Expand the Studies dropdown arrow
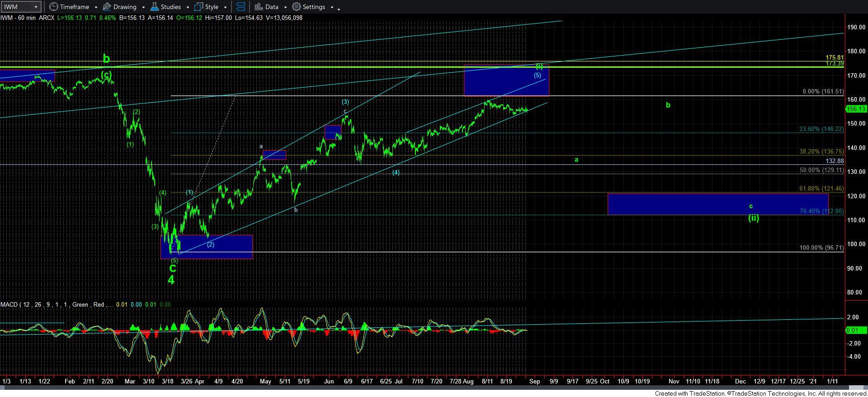Image resolution: width=868 pixels, height=397 pixels. (x=188, y=7)
